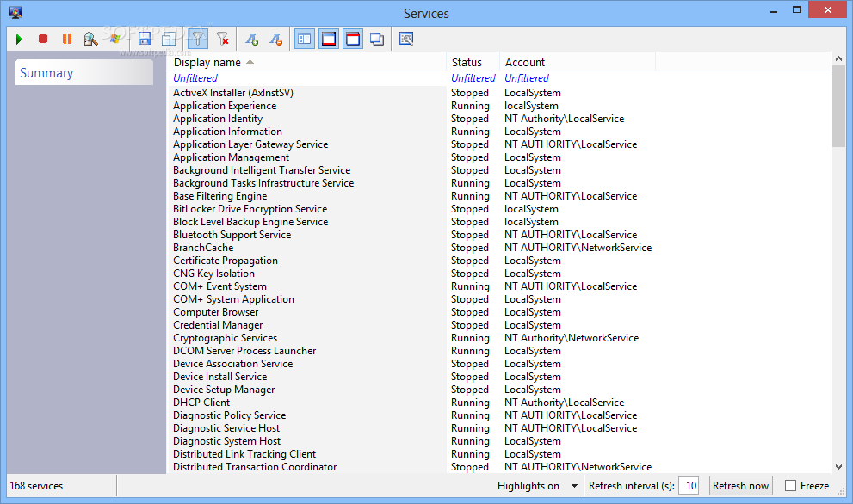The width and height of the screenshot is (853, 504).
Task: Click the Services app icon in title bar
Action: [x=15, y=13]
